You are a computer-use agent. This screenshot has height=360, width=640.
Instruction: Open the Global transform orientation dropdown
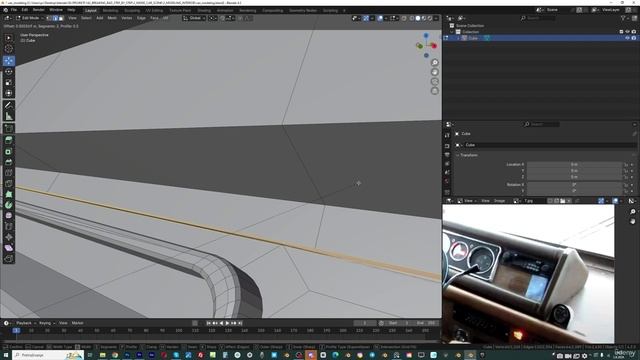point(194,18)
